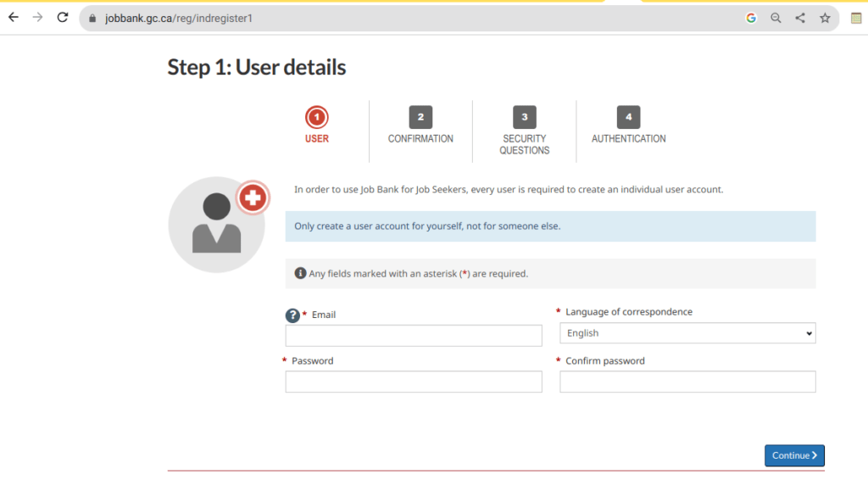This screenshot has height=485, width=868.
Task: Click the padlock site info icon
Action: 93,18
